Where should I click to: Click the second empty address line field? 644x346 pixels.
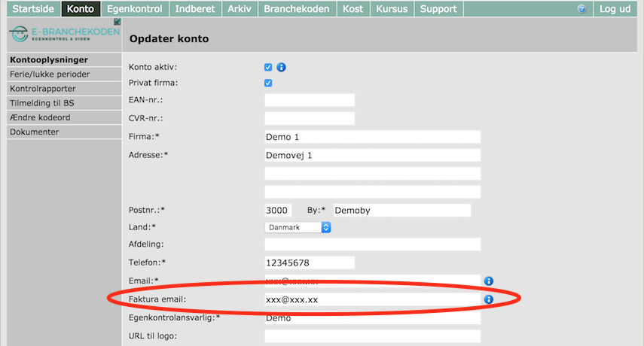click(x=373, y=174)
